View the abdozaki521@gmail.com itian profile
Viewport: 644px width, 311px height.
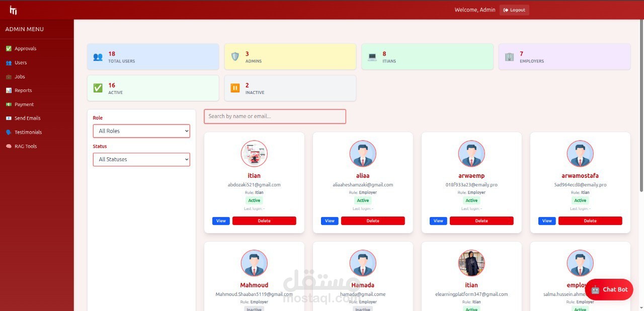coord(221,221)
